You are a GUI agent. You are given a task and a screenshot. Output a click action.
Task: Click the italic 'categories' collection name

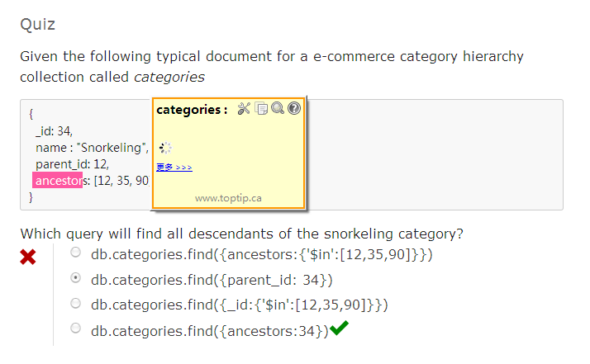point(169,77)
